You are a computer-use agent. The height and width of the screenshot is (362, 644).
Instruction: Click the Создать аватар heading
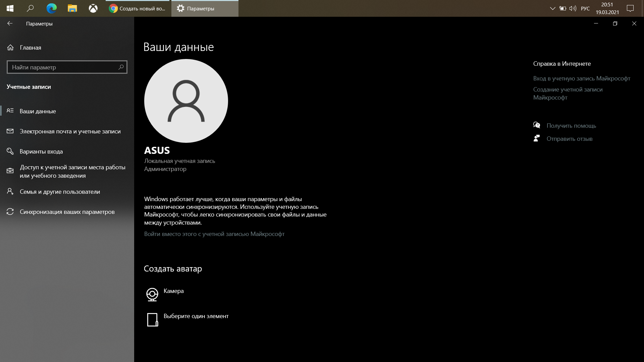pos(173,269)
